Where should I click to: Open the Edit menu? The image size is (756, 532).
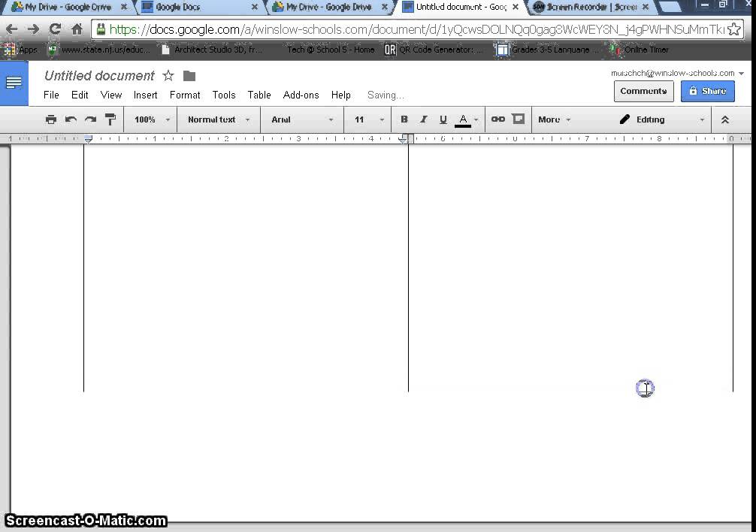pos(80,95)
